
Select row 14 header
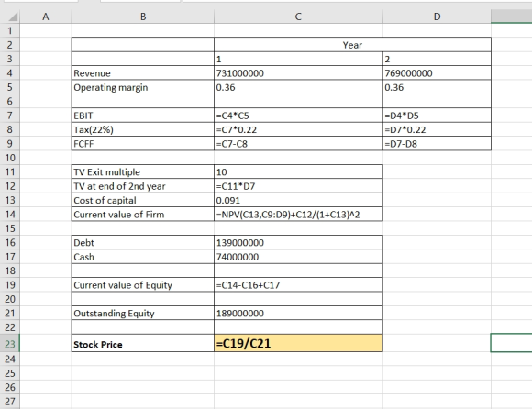10,215
